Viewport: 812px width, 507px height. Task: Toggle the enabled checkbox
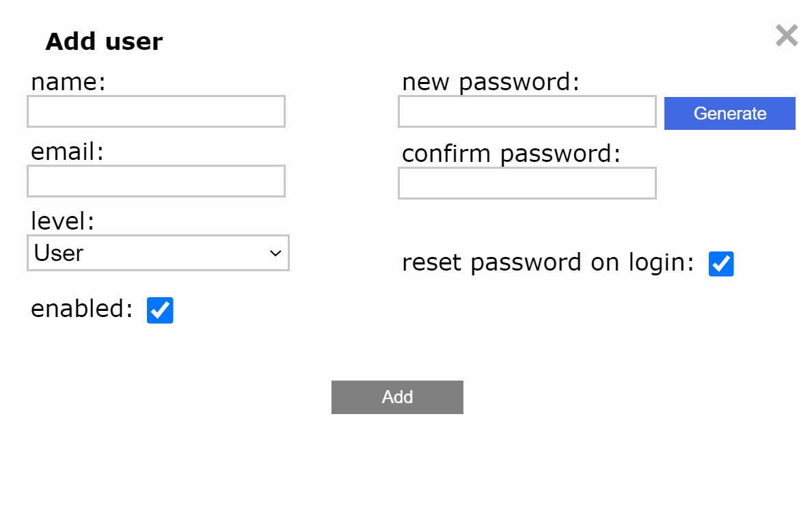[160, 310]
